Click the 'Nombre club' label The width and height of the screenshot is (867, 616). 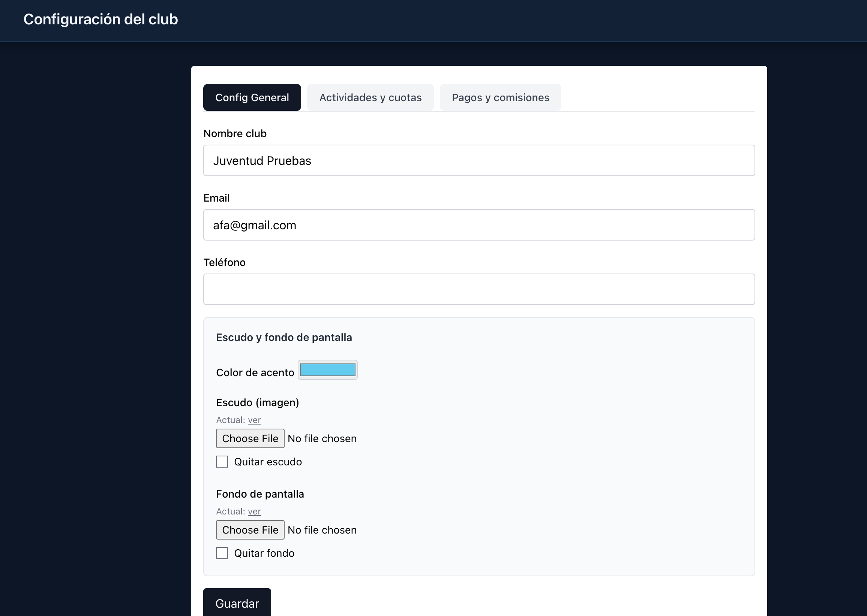click(x=235, y=133)
